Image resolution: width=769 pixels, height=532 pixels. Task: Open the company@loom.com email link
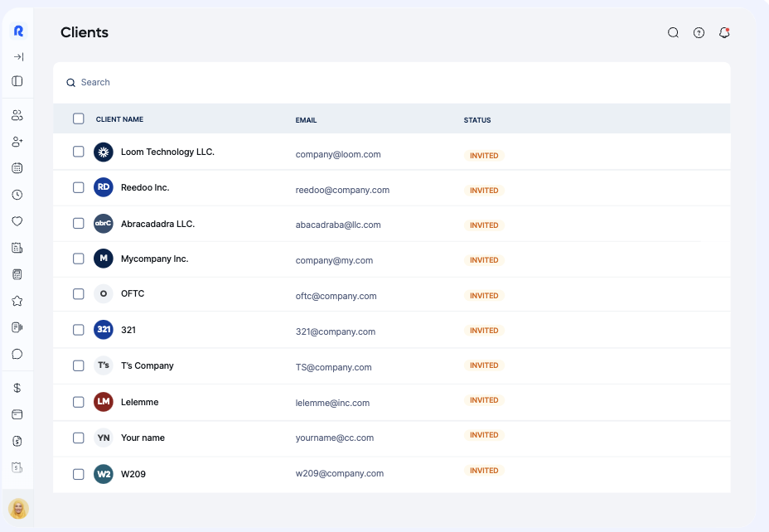[336, 154]
